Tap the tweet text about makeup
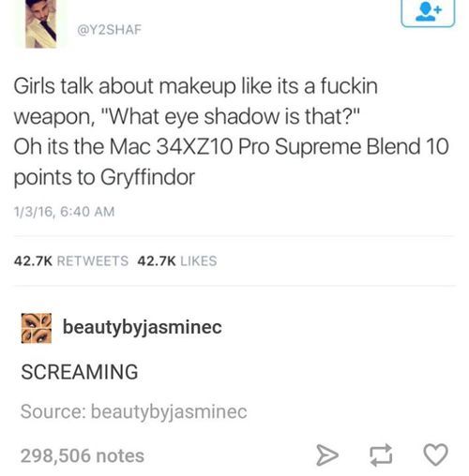The width and height of the screenshot is (469, 476). coord(232,131)
